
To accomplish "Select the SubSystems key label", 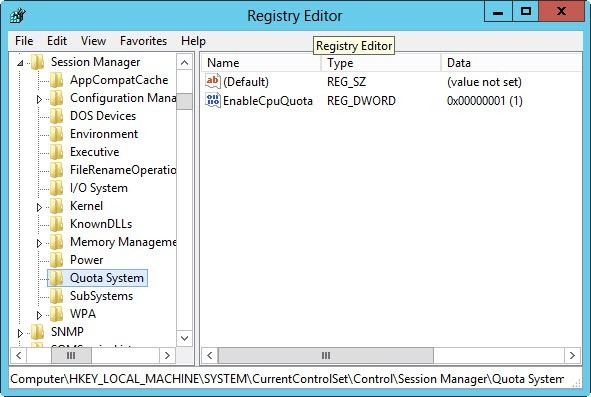I will (x=101, y=296).
